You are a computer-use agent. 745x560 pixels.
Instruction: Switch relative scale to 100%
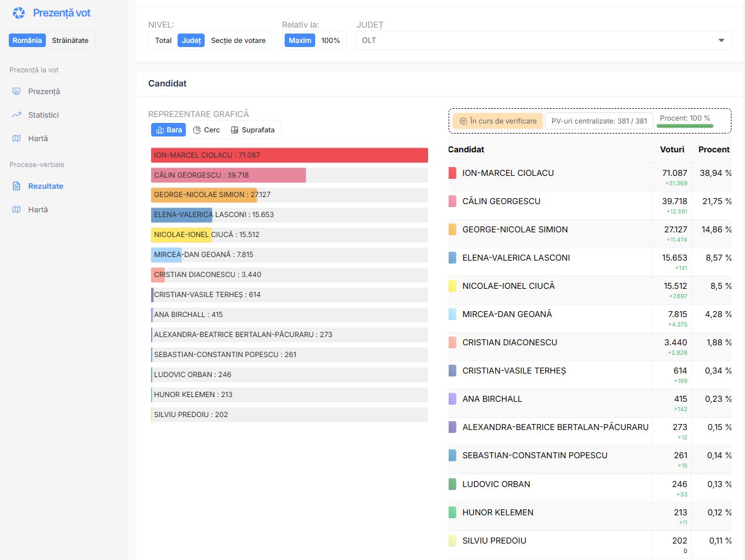click(x=330, y=41)
